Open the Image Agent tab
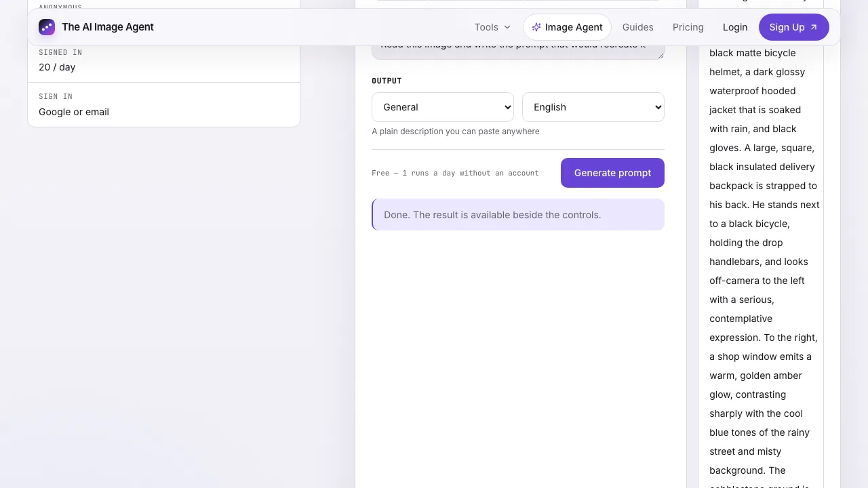The height and width of the screenshot is (488, 868). pos(567,27)
